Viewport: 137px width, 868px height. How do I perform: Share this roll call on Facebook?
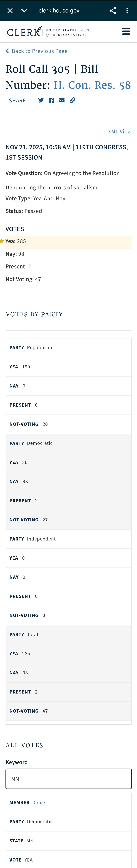tap(51, 100)
